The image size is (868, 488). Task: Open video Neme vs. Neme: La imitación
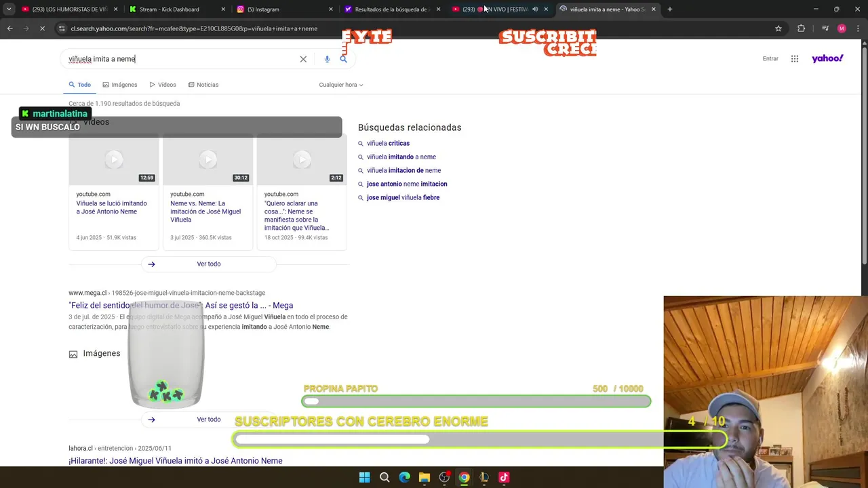205,211
